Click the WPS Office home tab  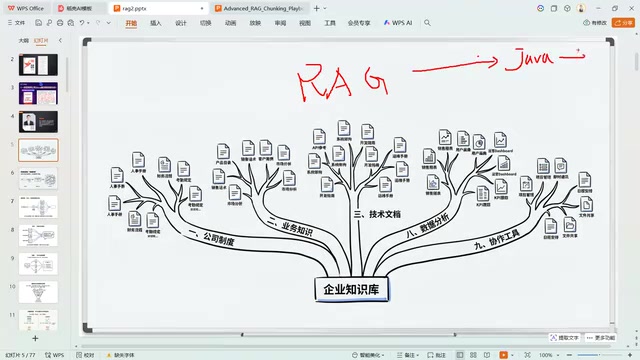(x=26, y=8)
